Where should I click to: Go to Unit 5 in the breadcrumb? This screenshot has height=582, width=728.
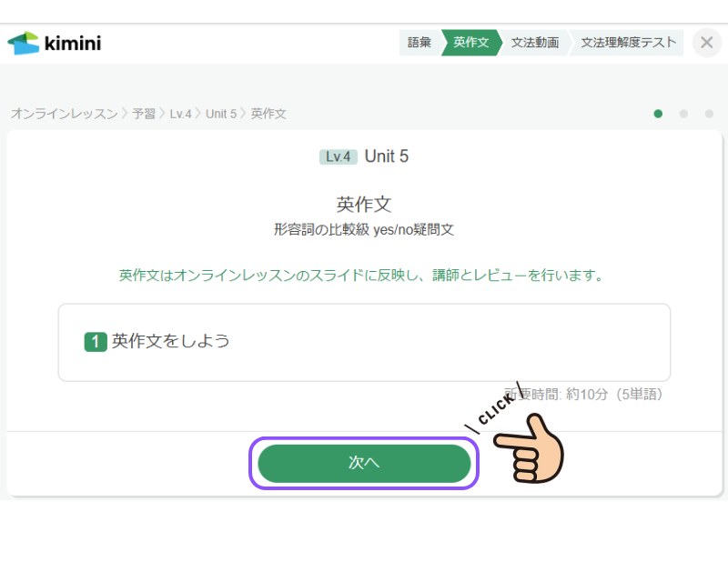pos(221,114)
